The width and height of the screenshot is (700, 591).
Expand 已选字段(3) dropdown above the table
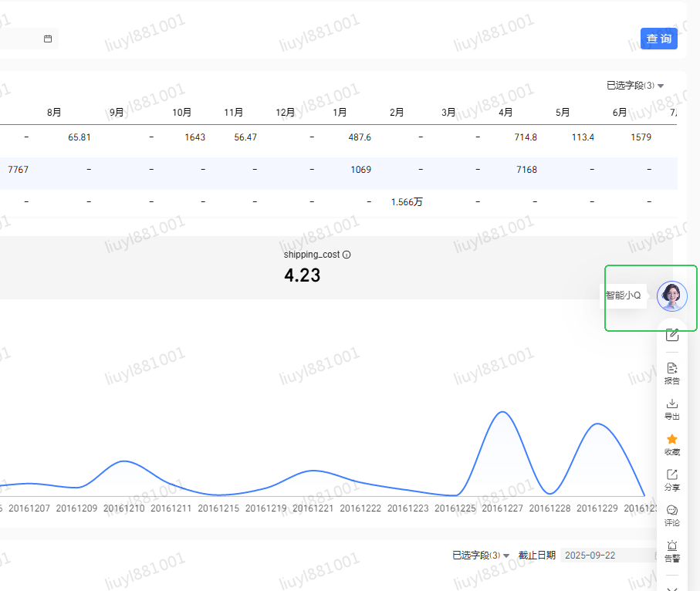[x=635, y=86]
